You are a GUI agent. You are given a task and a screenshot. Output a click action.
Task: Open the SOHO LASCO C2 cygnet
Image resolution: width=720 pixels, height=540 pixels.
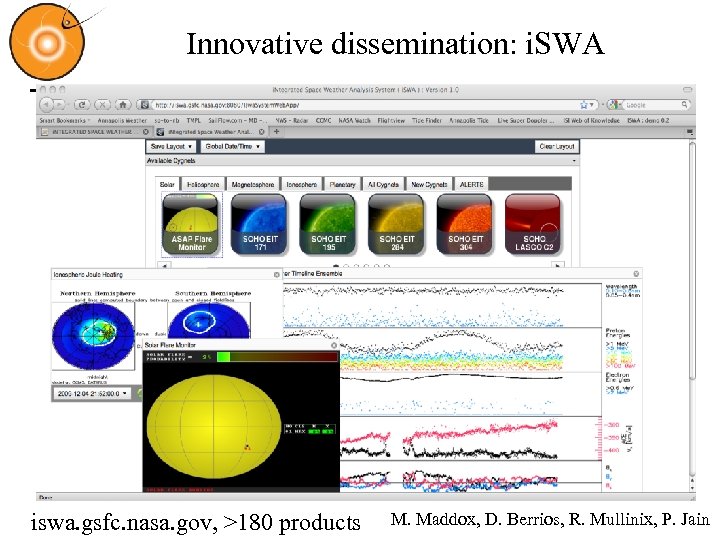(x=533, y=225)
